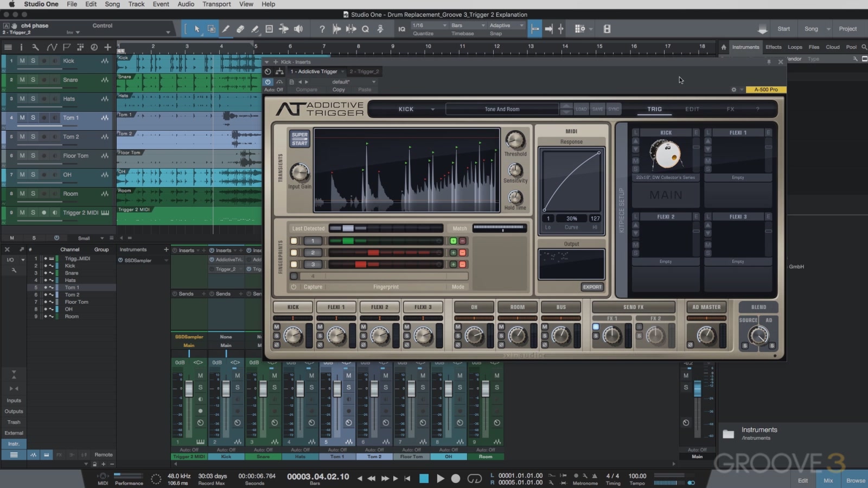The height and width of the screenshot is (488, 868).
Task: Click the Capture fingerprint button
Action: point(313,287)
